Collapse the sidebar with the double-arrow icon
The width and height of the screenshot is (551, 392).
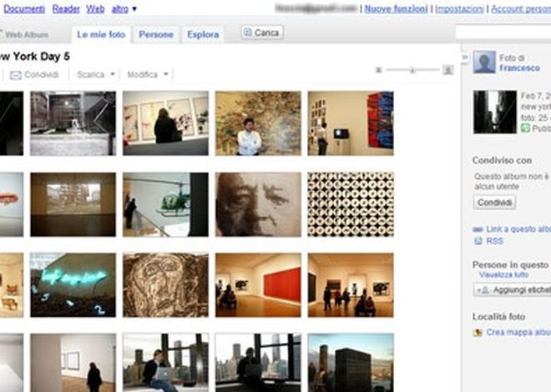tap(464, 58)
